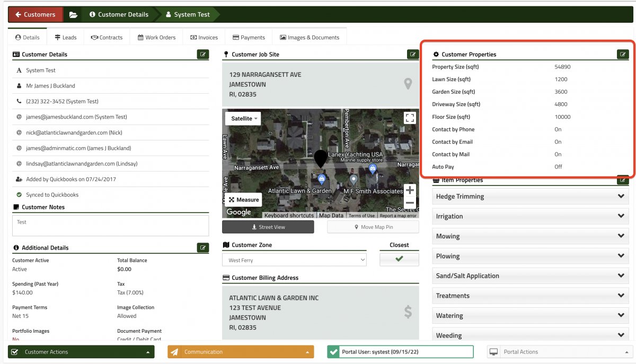Expand the Hedge Trimming item properties
Screen dimensions: 636x364
click(x=531, y=197)
